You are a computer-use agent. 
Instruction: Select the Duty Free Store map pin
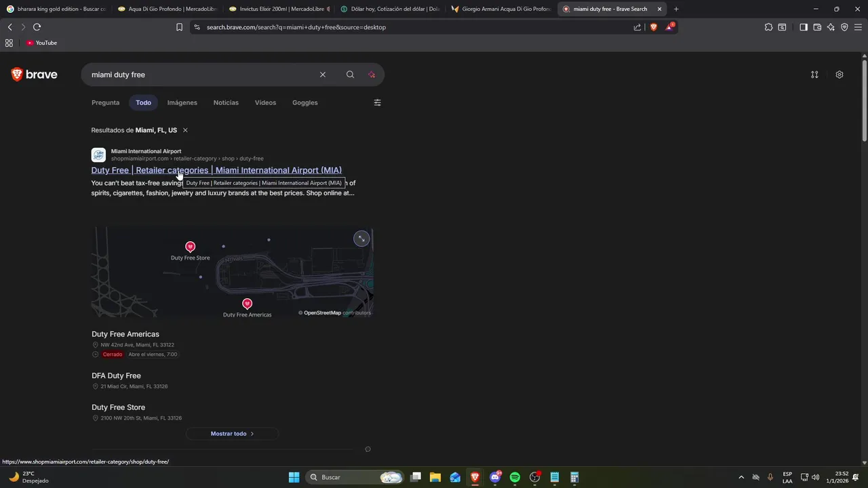[190, 247]
